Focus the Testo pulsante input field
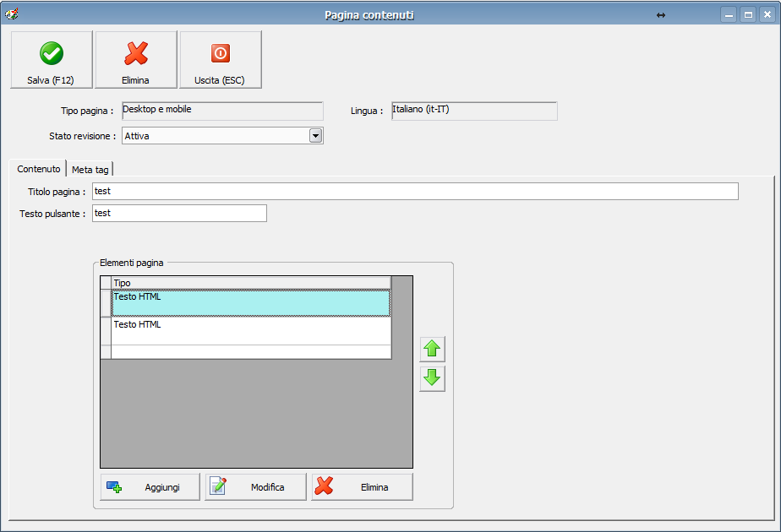The width and height of the screenshot is (781, 532). (179, 213)
